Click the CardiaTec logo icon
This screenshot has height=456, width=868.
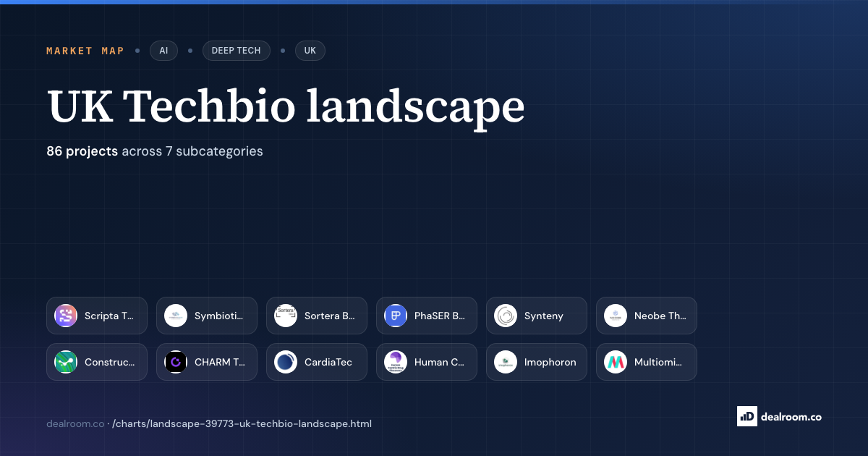pyautogui.click(x=286, y=362)
